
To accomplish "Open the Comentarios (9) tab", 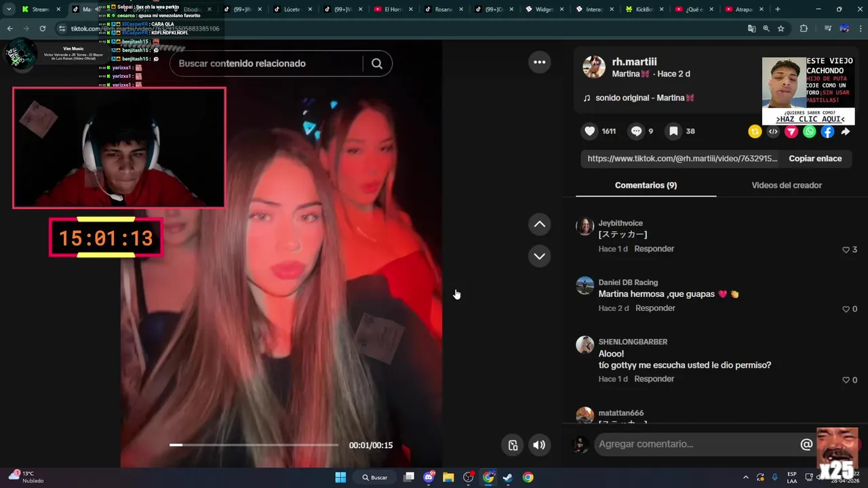I will (646, 185).
